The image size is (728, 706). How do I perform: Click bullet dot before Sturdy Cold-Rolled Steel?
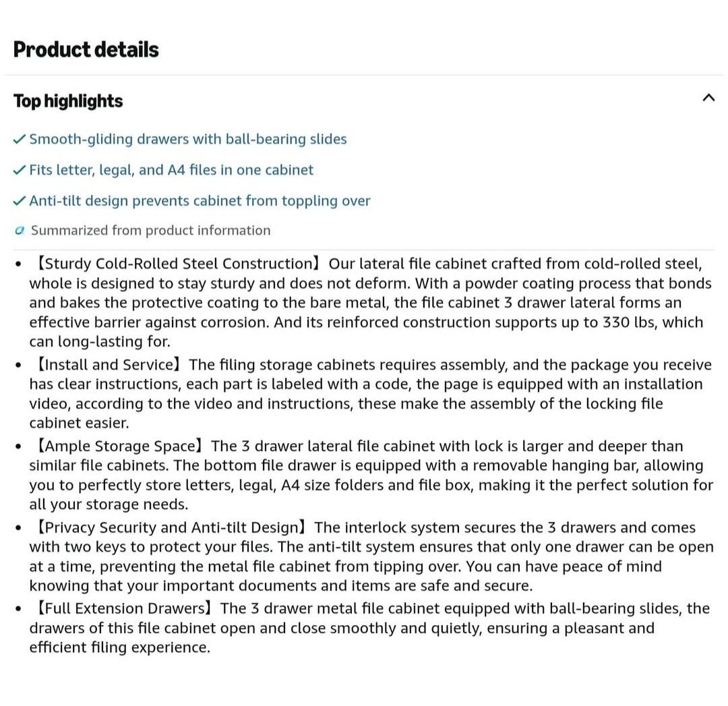18,264
